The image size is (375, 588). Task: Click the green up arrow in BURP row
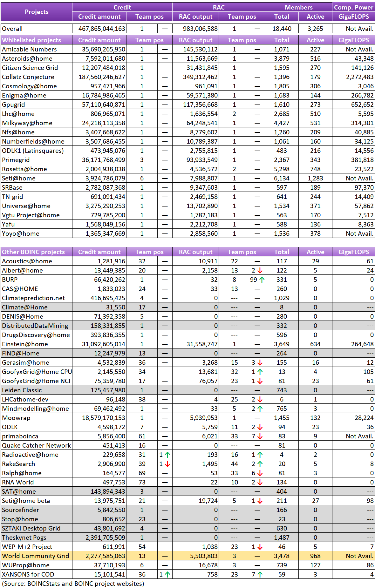[262, 280]
